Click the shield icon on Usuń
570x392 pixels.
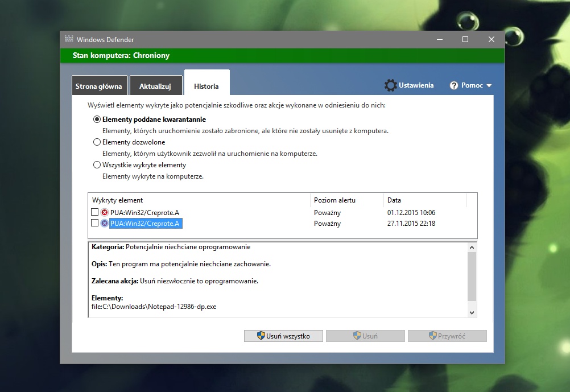[356, 336]
